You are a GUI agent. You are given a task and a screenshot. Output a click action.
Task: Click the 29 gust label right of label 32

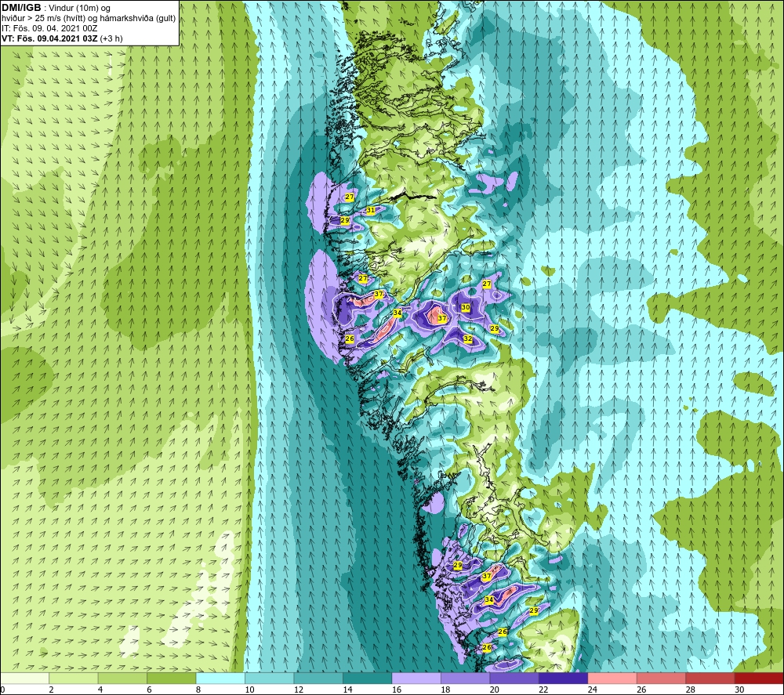[x=495, y=328]
